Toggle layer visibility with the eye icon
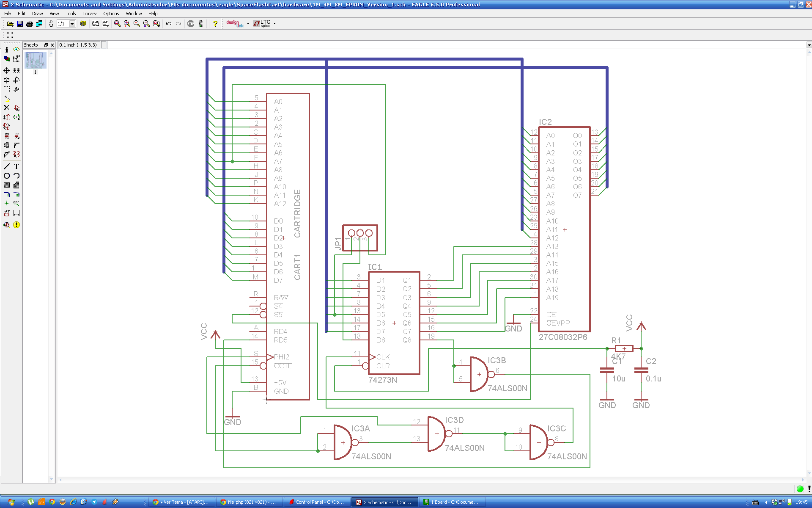 click(x=16, y=50)
